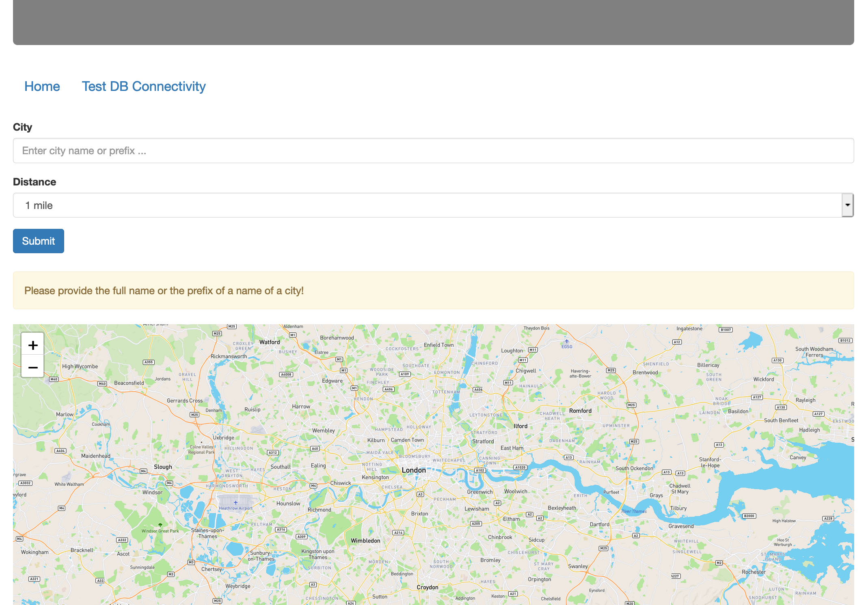Click the A406 road marker near Finchley
Viewport: 868px width, 605px height.
click(x=389, y=389)
